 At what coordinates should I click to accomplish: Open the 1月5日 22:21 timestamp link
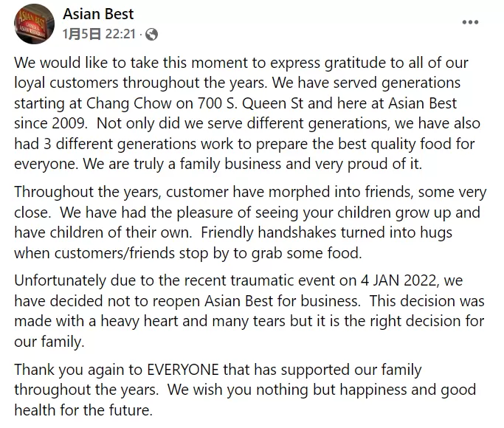[99, 34]
